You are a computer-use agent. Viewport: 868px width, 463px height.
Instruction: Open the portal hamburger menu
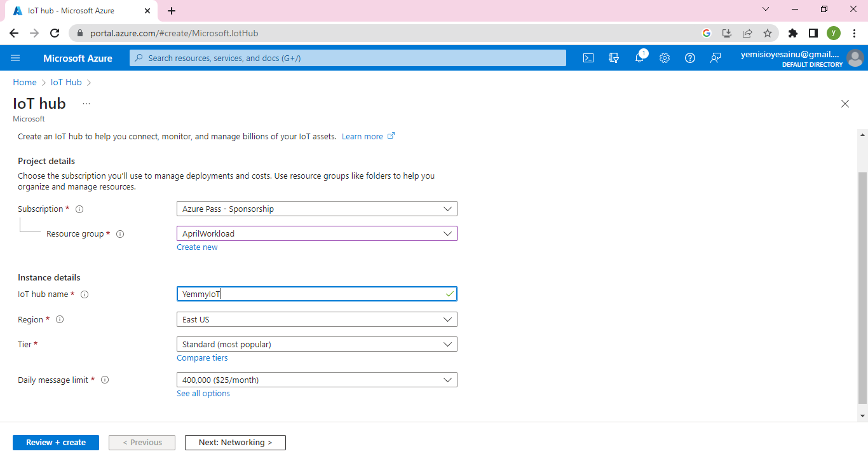click(x=16, y=58)
